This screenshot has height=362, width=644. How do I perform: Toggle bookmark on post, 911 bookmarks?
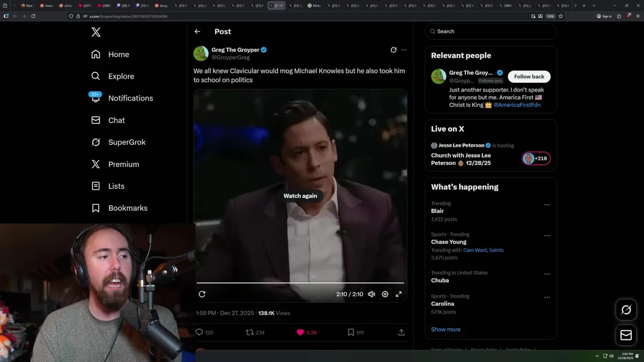point(355,332)
